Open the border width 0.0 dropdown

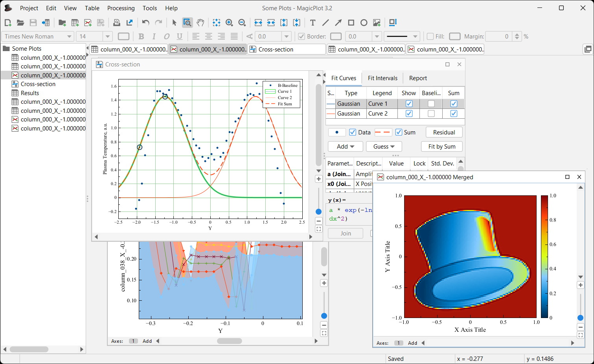377,37
